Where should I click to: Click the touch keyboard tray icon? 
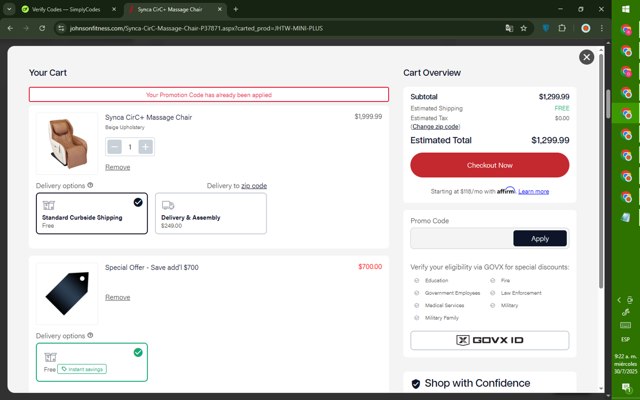coord(626,325)
